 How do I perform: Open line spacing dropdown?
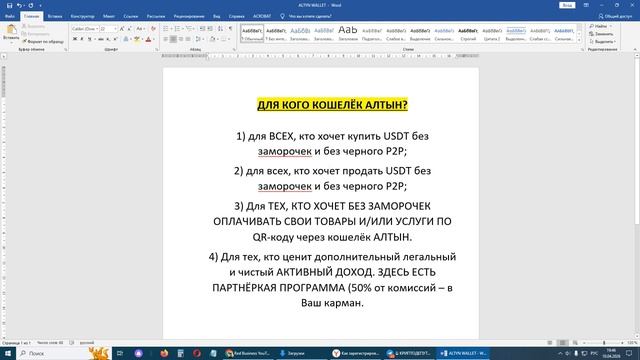coord(199,39)
